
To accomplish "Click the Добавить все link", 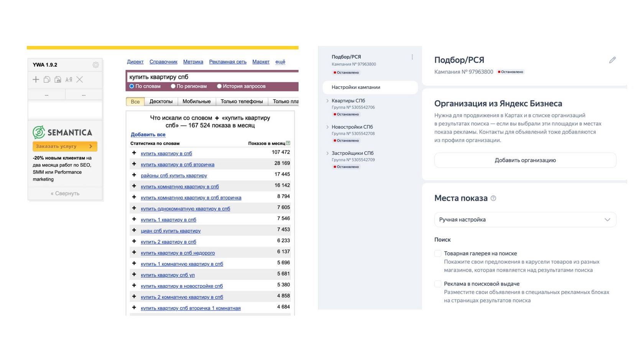I will point(148,134).
